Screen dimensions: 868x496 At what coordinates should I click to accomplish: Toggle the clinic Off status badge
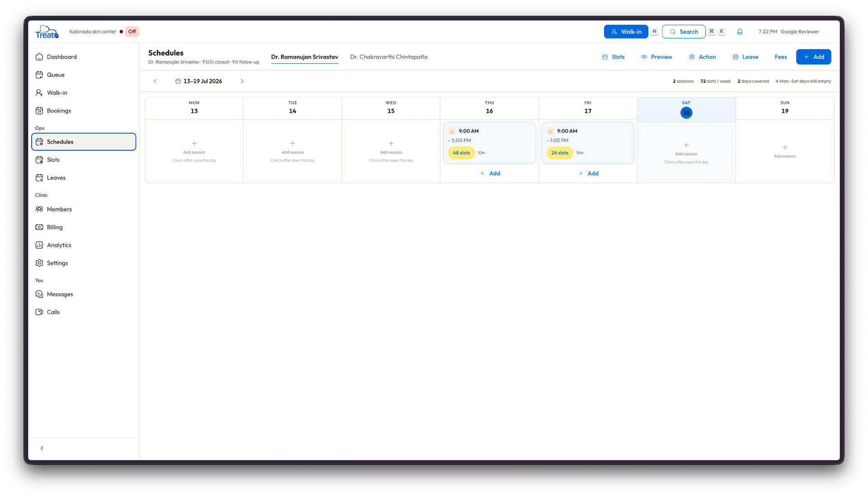pos(132,32)
